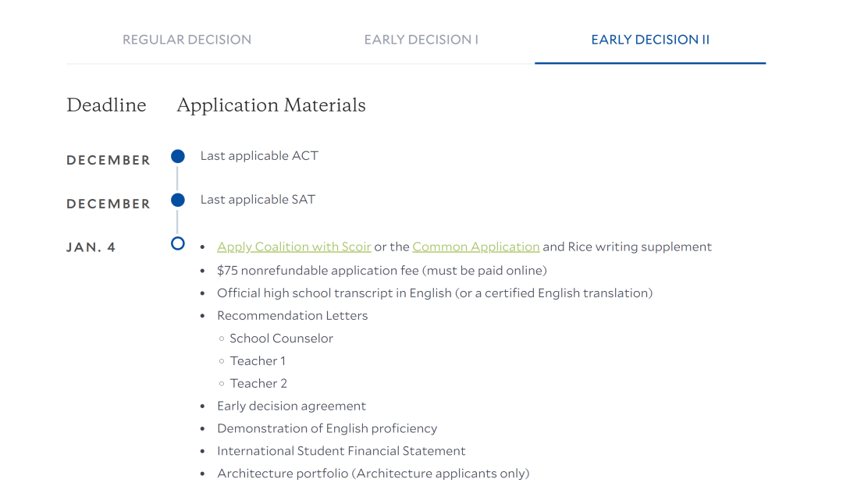
Task: Click the Last applicable ACT text
Action: pos(259,156)
